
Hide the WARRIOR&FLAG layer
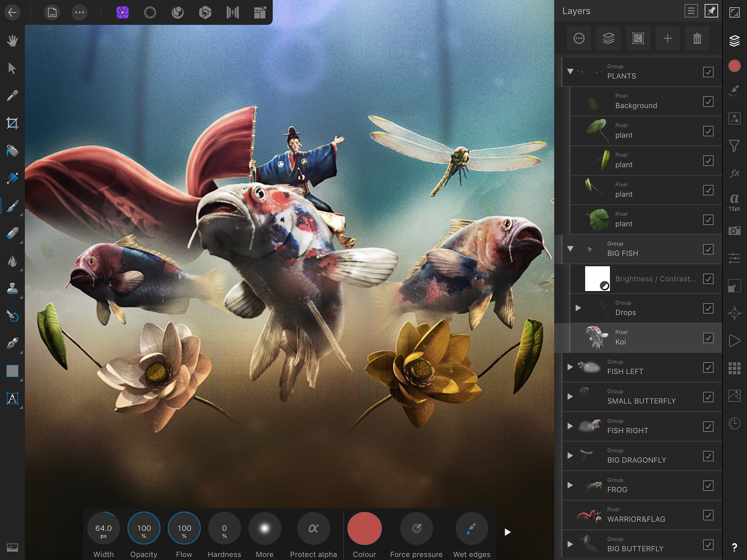708,515
